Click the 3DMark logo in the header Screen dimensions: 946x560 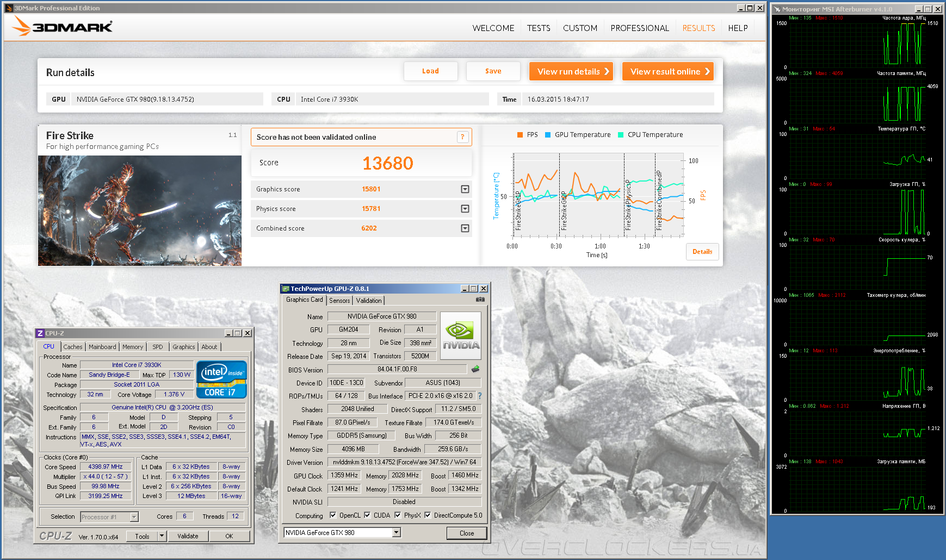(x=62, y=26)
